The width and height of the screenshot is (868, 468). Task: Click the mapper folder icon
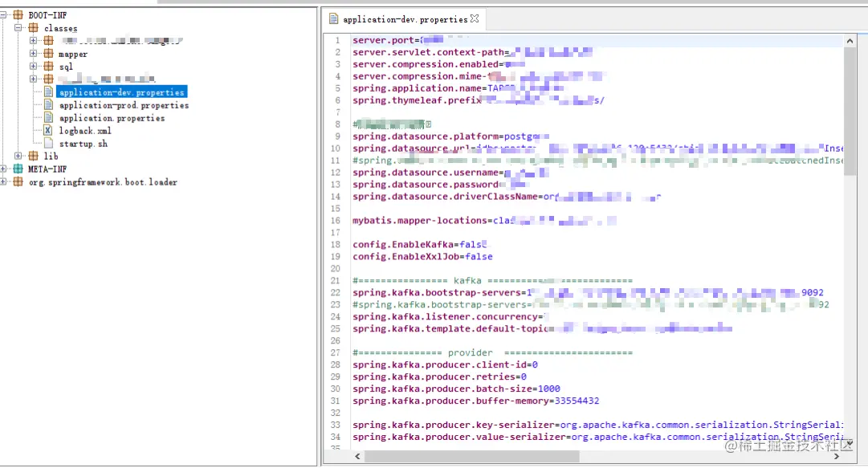pos(49,54)
